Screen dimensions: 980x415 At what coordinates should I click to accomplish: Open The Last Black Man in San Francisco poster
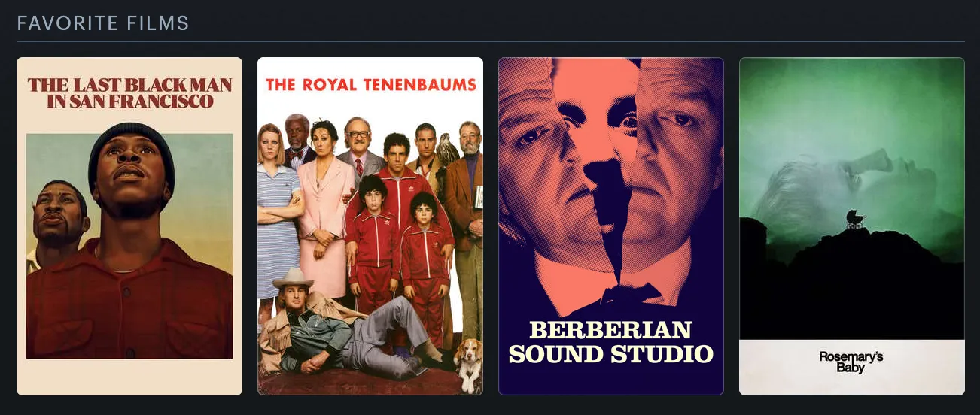point(129,226)
